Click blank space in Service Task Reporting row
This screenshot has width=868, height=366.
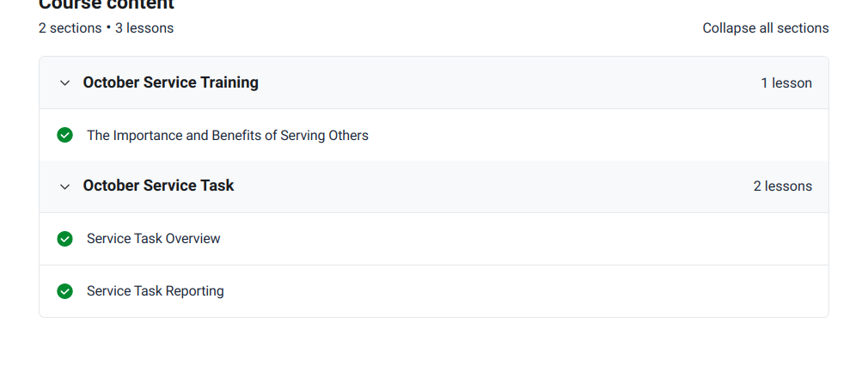[516, 291]
